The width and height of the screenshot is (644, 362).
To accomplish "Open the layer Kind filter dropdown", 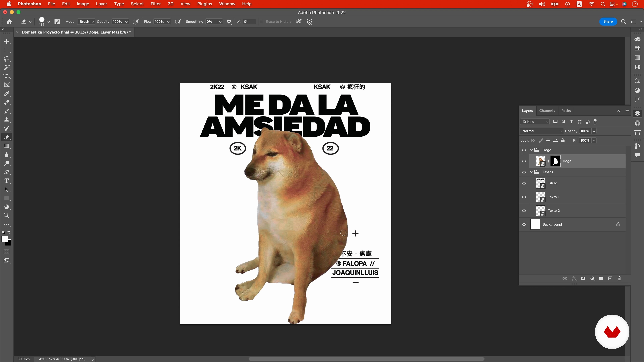I will click(x=535, y=122).
